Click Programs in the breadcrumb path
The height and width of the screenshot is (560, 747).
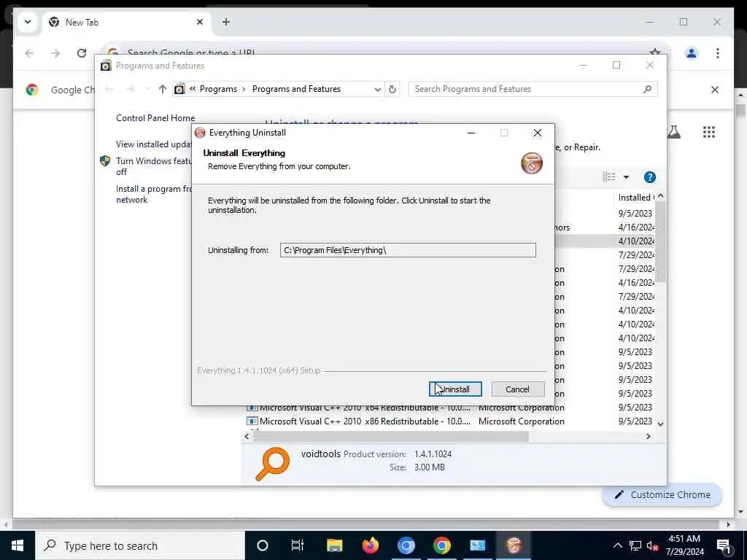218,89
